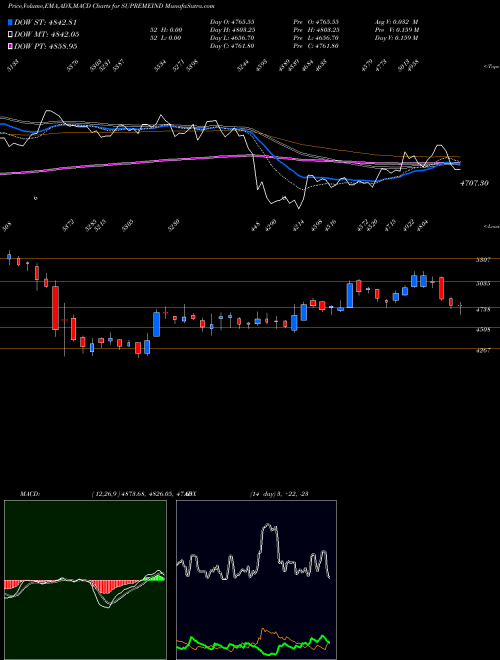
Task: Click the 'Day V: 0.159 M' value
Action: [x=396, y=38]
